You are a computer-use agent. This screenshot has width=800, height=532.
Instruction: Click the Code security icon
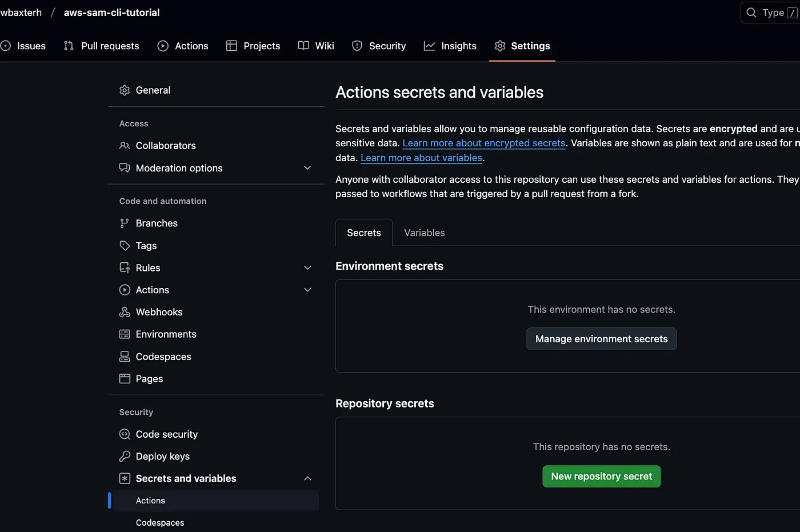[125, 434]
